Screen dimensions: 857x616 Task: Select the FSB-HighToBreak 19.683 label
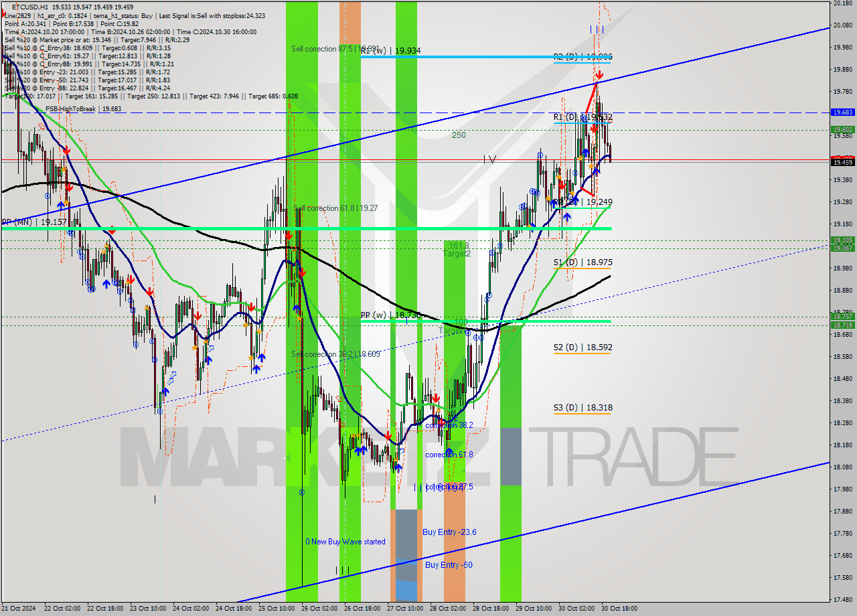point(83,108)
